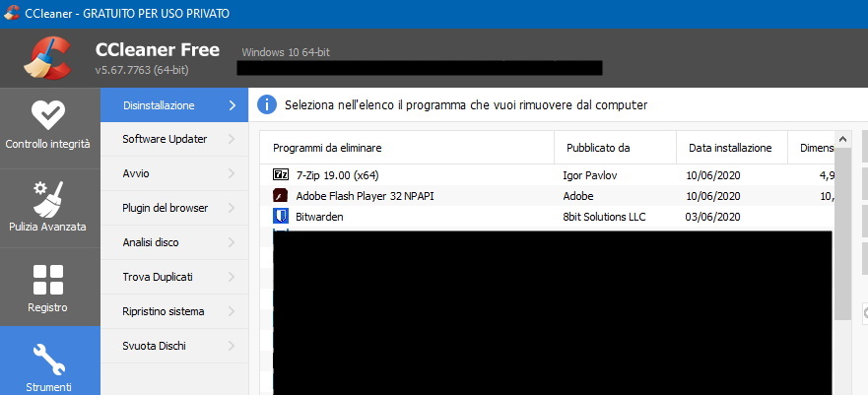Viewport: 868px width, 395px height.
Task: Click chevron next to Trova Duplicati
Action: (232, 277)
